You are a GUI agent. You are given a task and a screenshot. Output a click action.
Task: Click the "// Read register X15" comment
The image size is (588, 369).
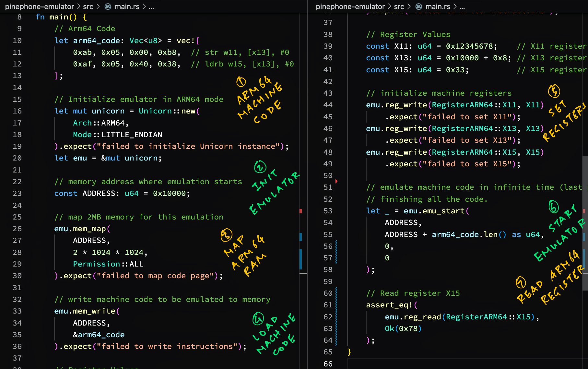[413, 293]
